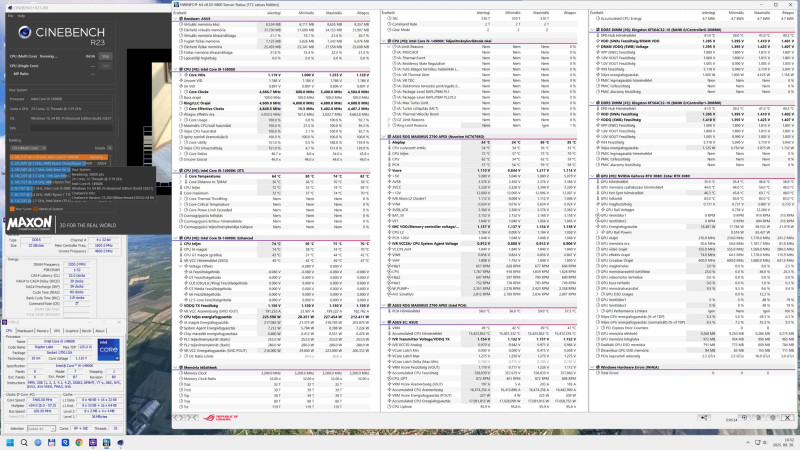Click the HWiNFO collapse-expand columns arrows
This screenshot has height=450, width=800.
point(192,417)
